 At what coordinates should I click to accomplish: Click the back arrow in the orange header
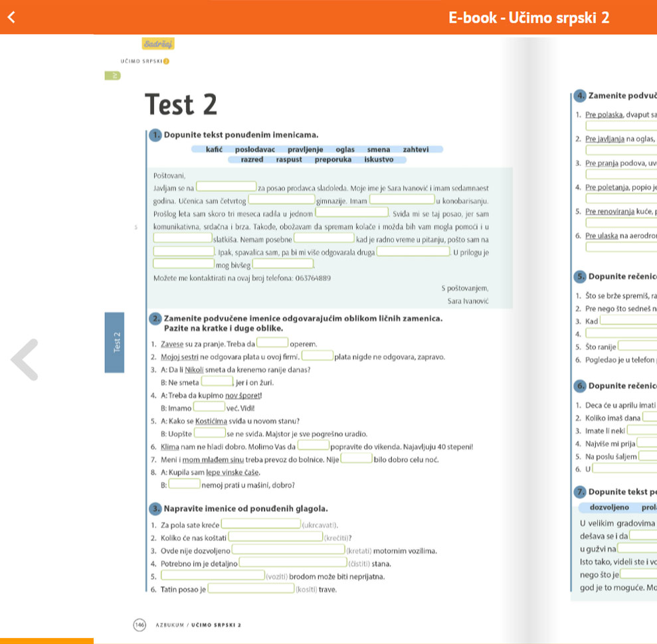tap(11, 17)
